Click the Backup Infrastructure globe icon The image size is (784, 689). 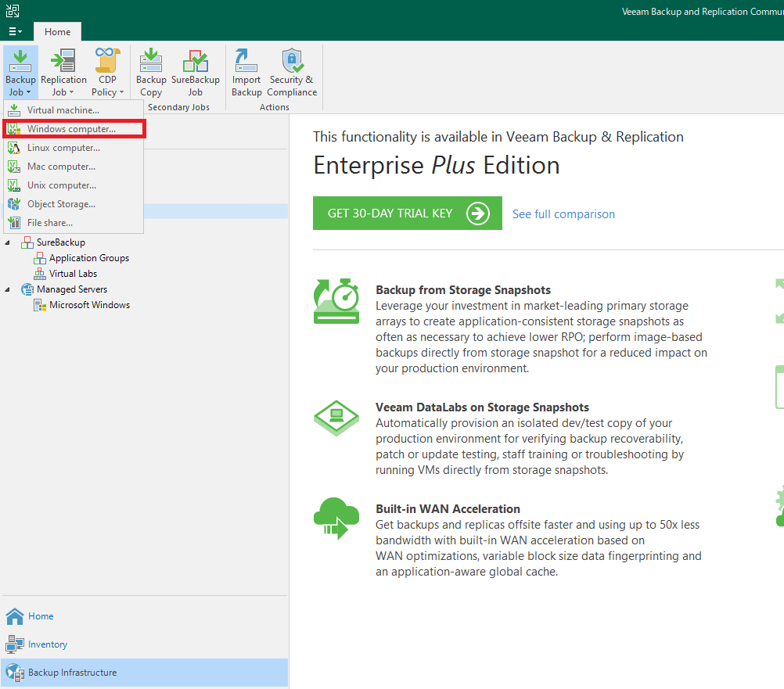point(15,673)
